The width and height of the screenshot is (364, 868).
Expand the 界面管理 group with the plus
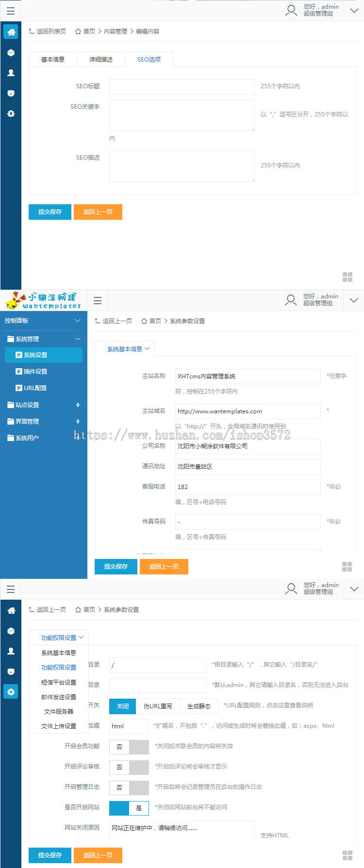[x=78, y=421]
